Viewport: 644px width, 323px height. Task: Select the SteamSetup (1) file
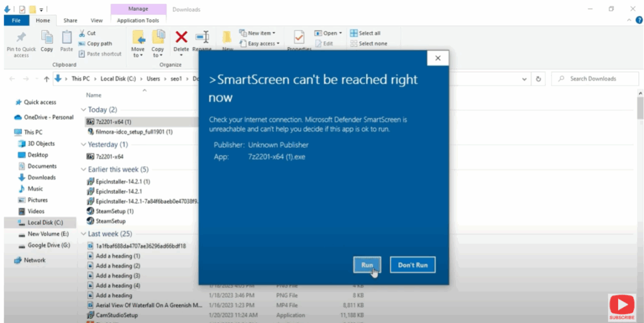[x=110, y=211]
